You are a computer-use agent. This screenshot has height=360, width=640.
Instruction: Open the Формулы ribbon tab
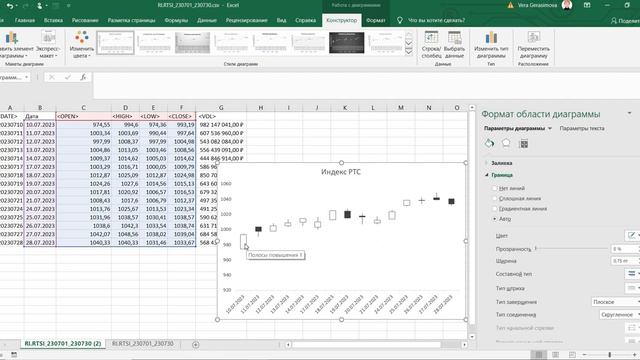pyautogui.click(x=176, y=20)
